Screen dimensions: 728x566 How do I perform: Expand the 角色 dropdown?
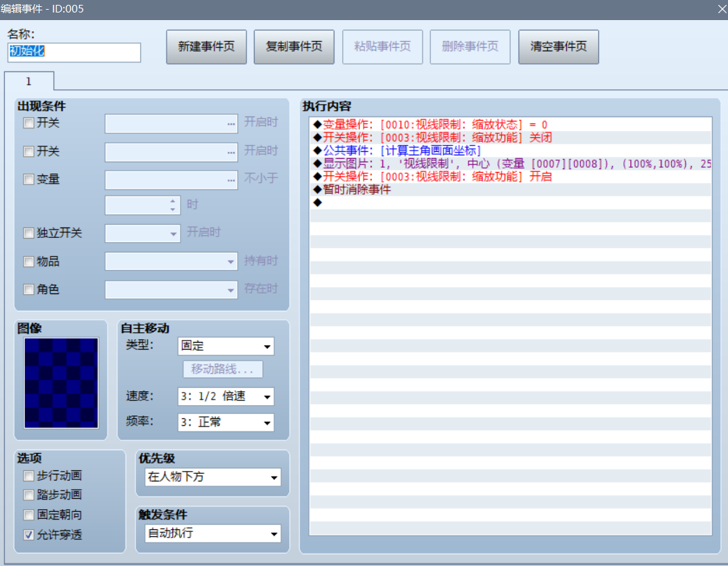(171, 290)
